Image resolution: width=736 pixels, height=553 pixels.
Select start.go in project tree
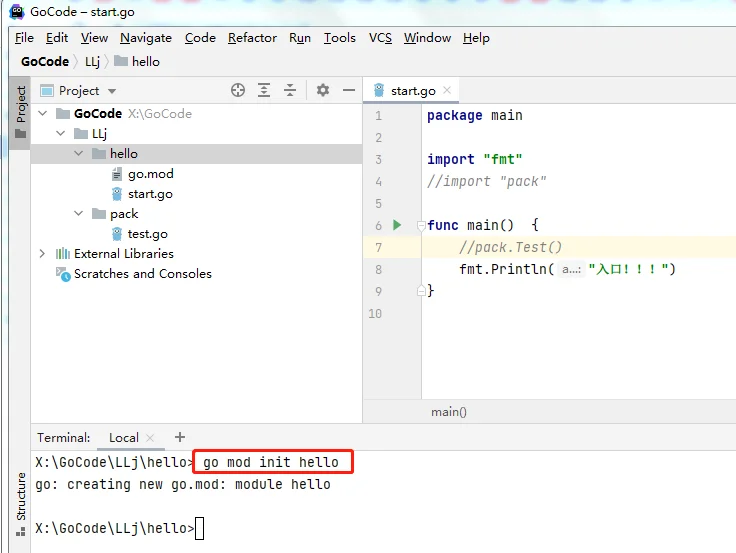[150, 194]
